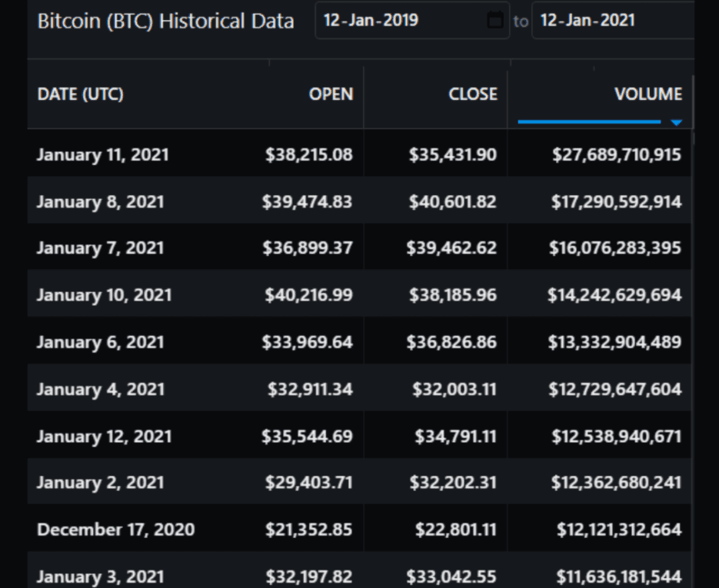Click volume value $27,689,710,915
Screen dimensions: 719x588
point(617,154)
